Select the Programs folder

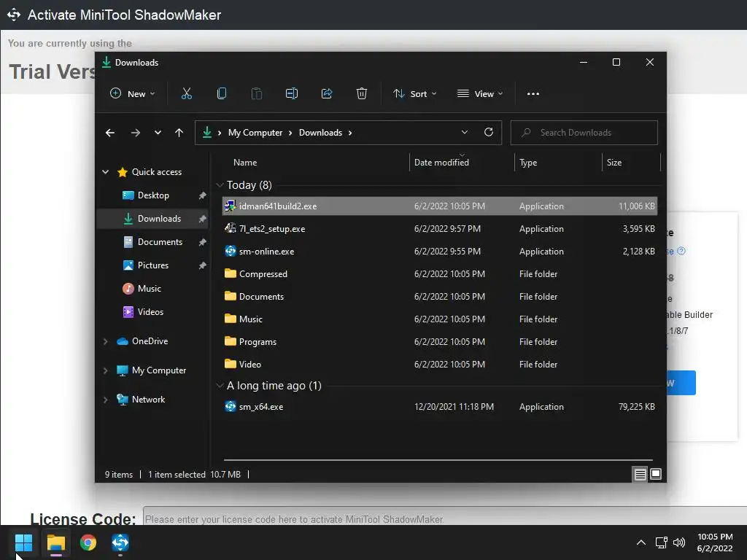pos(440,342)
